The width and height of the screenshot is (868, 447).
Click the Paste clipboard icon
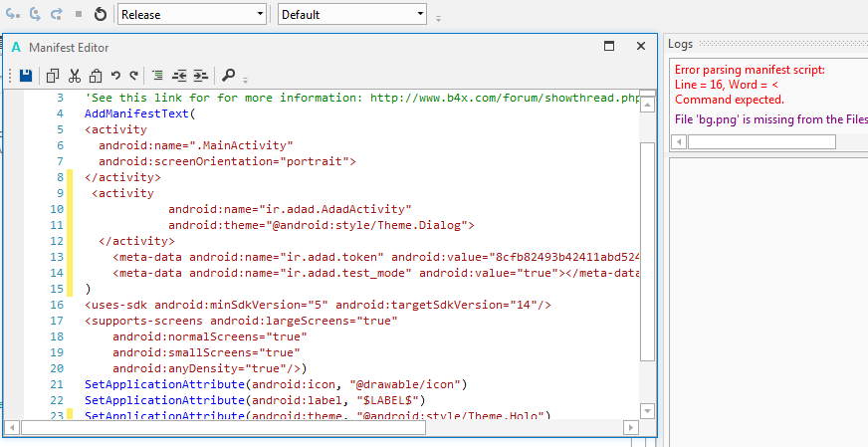point(96,76)
